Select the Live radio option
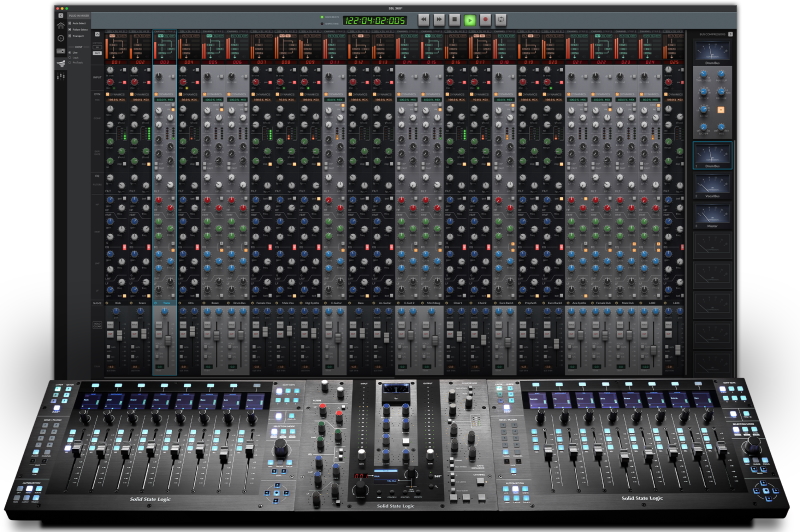800x532 pixels. (70, 53)
